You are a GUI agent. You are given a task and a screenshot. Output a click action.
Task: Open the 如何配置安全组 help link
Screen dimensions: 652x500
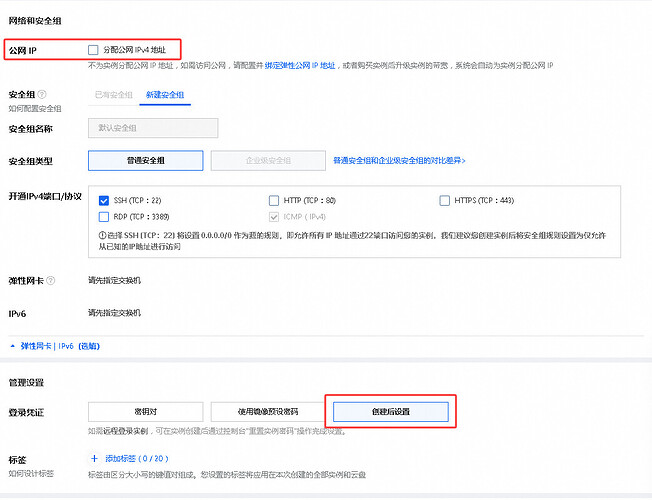click(35, 109)
